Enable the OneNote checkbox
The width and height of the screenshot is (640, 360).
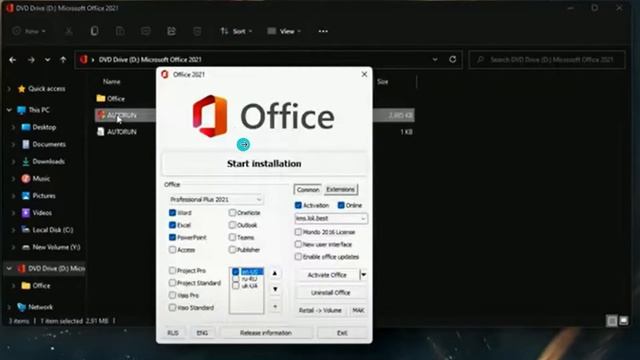(x=232, y=213)
